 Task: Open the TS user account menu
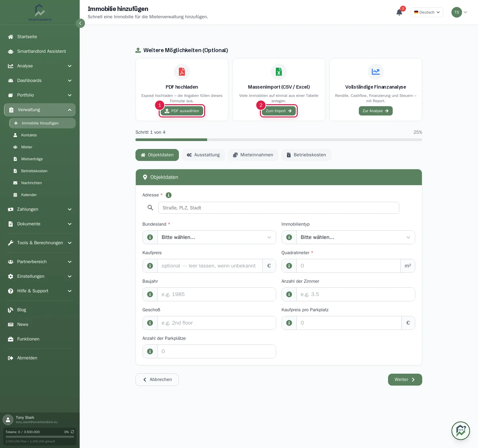point(459,12)
